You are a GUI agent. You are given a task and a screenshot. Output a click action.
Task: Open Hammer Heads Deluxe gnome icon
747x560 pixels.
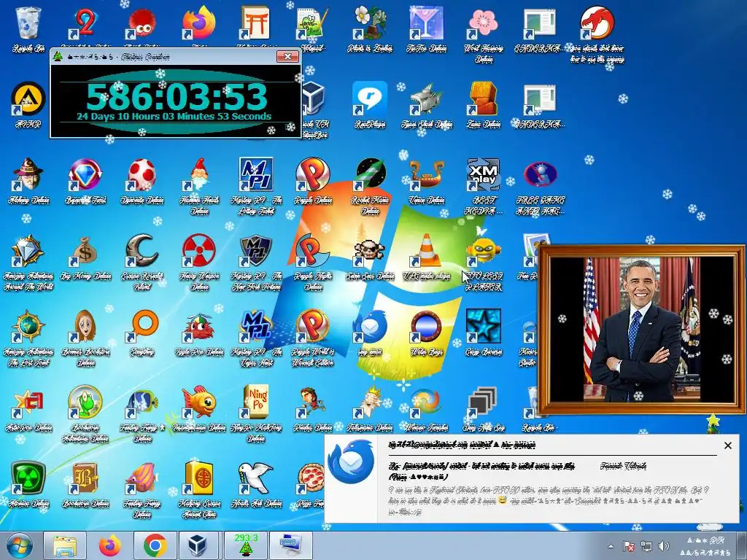pyautogui.click(x=198, y=175)
